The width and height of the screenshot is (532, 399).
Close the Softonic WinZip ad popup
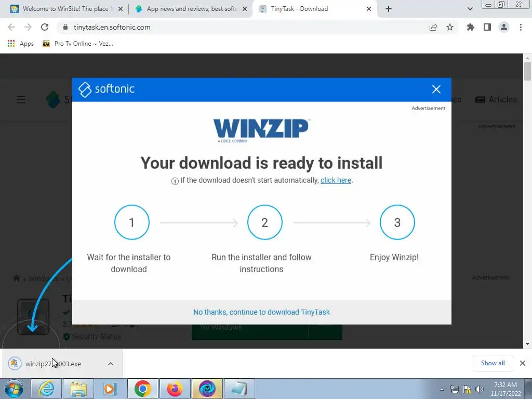(x=436, y=89)
